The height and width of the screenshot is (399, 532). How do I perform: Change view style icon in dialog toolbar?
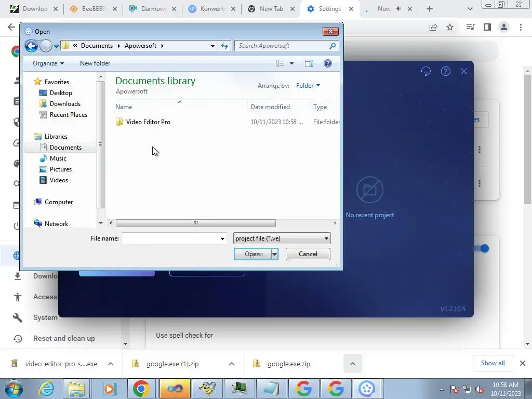pos(280,63)
